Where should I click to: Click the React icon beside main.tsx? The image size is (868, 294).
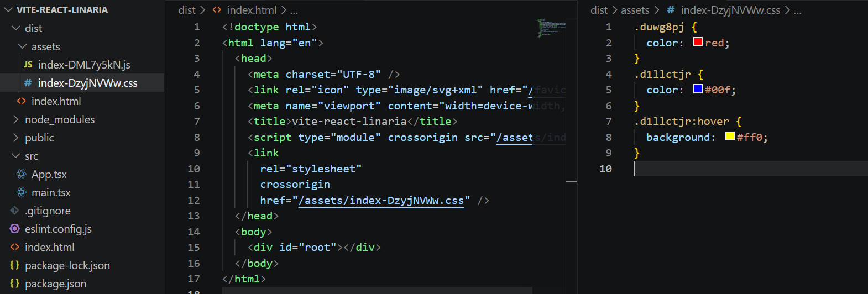[22, 192]
